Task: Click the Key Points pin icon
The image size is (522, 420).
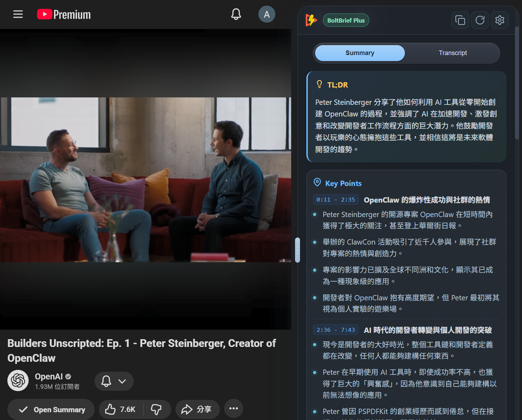Action: [317, 182]
